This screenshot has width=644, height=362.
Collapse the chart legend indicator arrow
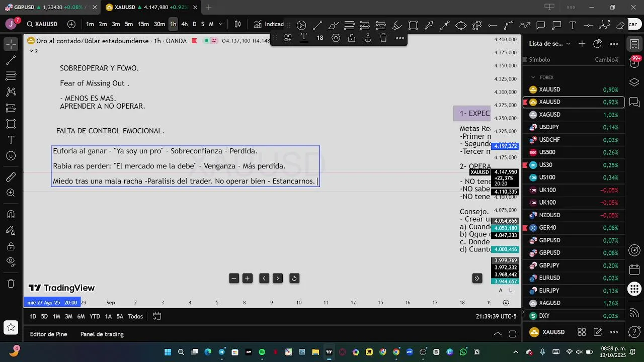(x=31, y=51)
